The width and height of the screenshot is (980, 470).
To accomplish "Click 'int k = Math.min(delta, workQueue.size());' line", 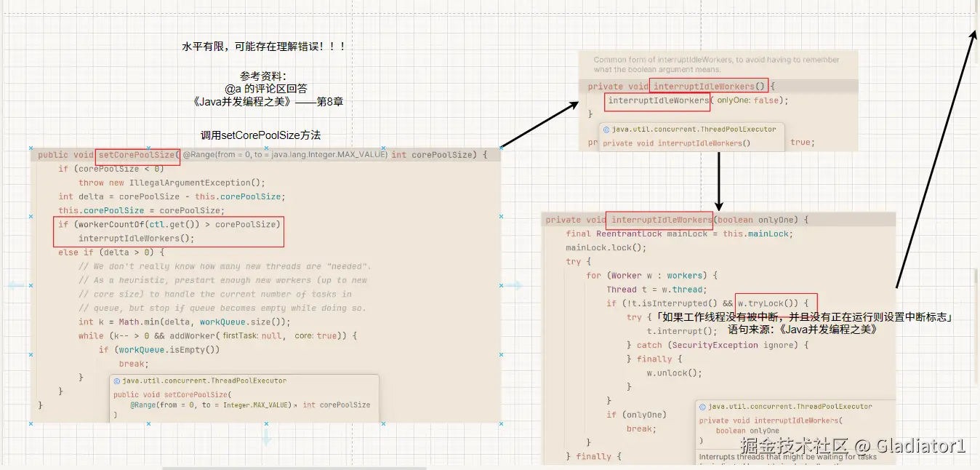I will click(185, 322).
